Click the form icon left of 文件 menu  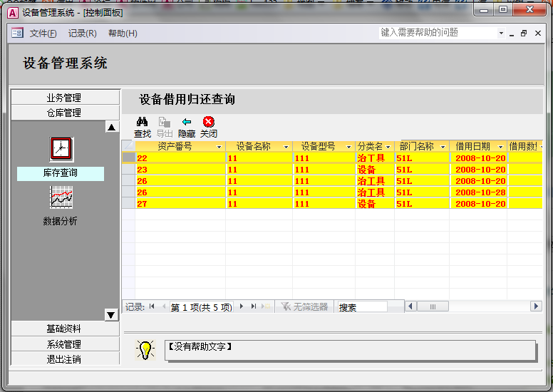click(x=17, y=33)
